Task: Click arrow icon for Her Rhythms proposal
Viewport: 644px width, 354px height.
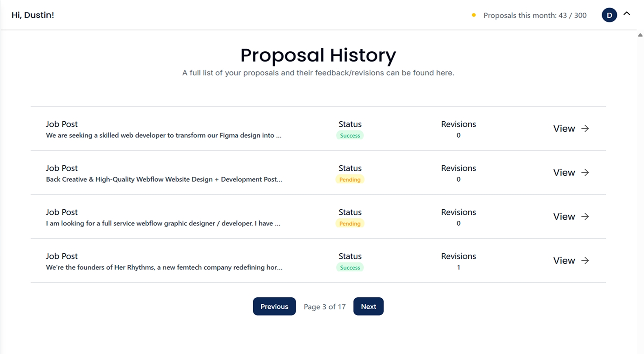Action: pyautogui.click(x=585, y=261)
